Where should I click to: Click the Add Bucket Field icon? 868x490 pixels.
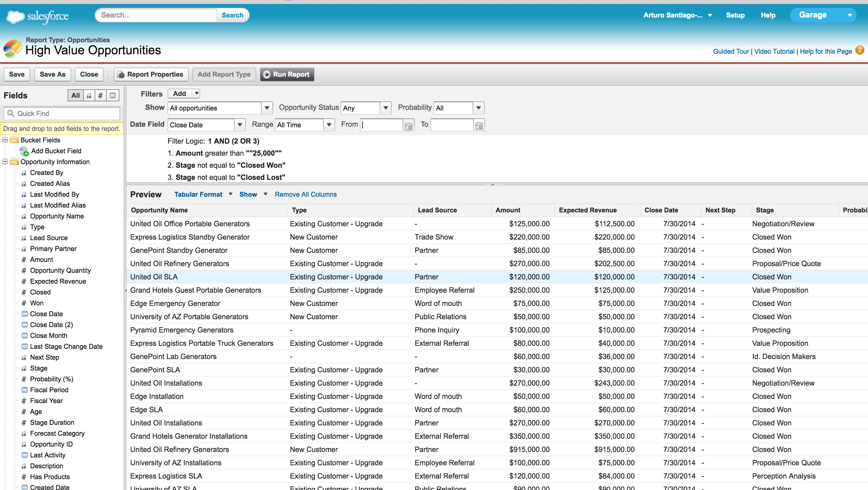pyautogui.click(x=24, y=151)
